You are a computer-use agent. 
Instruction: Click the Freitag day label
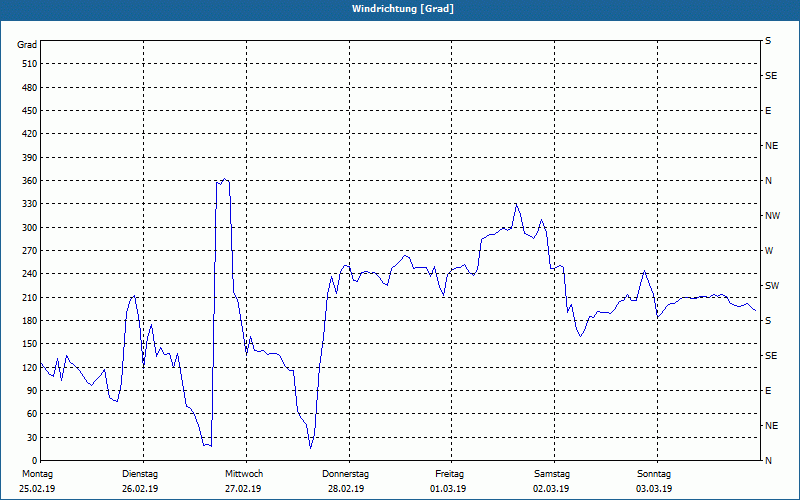[x=449, y=474]
